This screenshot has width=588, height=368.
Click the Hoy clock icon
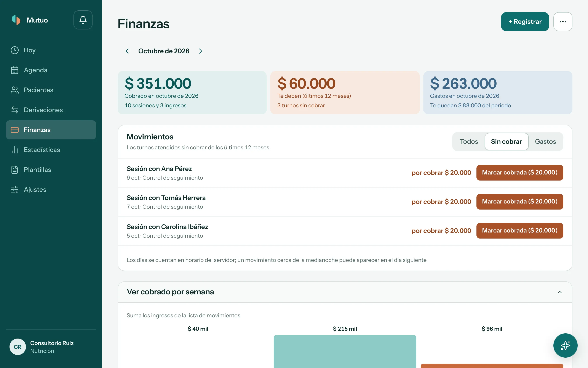click(x=14, y=50)
